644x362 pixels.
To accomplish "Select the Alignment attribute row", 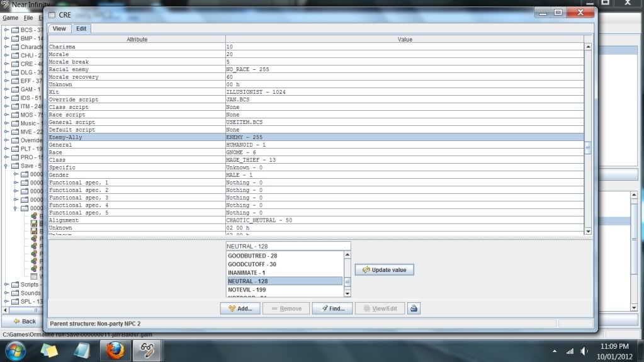I will coord(137,220).
